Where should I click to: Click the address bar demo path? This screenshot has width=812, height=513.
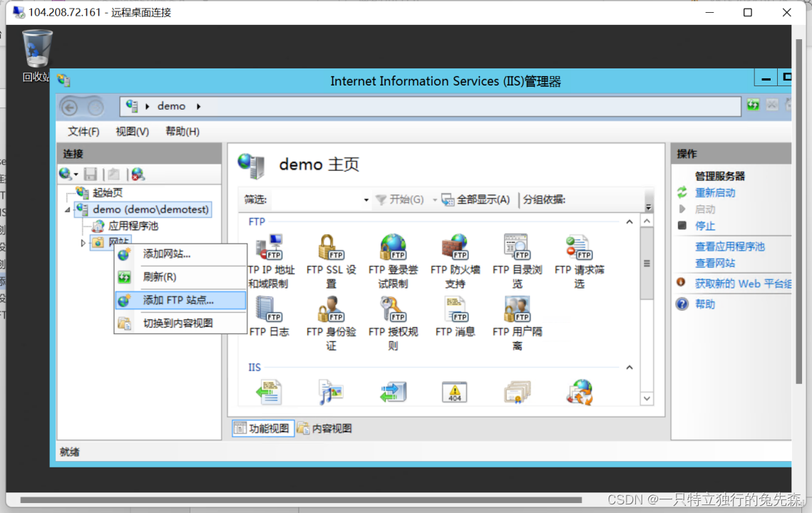171,106
